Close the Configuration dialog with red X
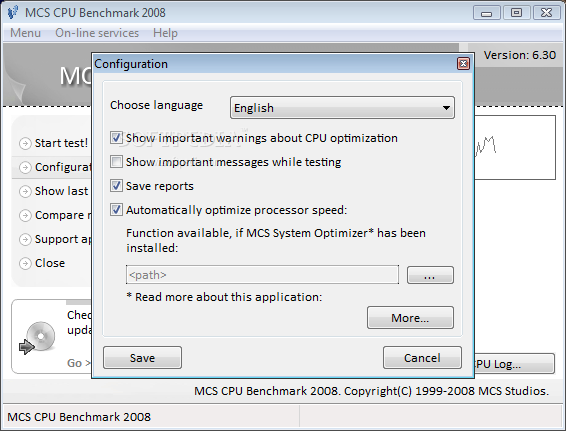Image resolution: width=566 pixels, height=431 pixels. pos(463,64)
